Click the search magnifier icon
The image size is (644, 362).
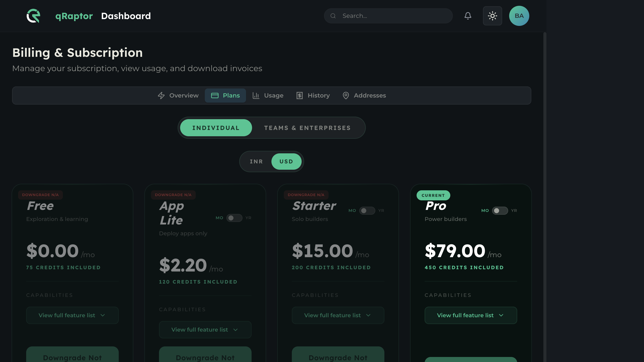click(x=333, y=16)
